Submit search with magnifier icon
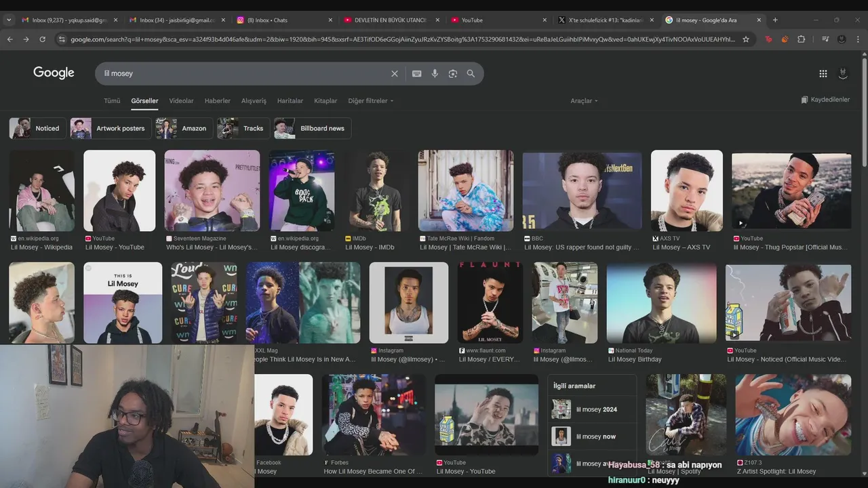868x488 pixels. [471, 73]
